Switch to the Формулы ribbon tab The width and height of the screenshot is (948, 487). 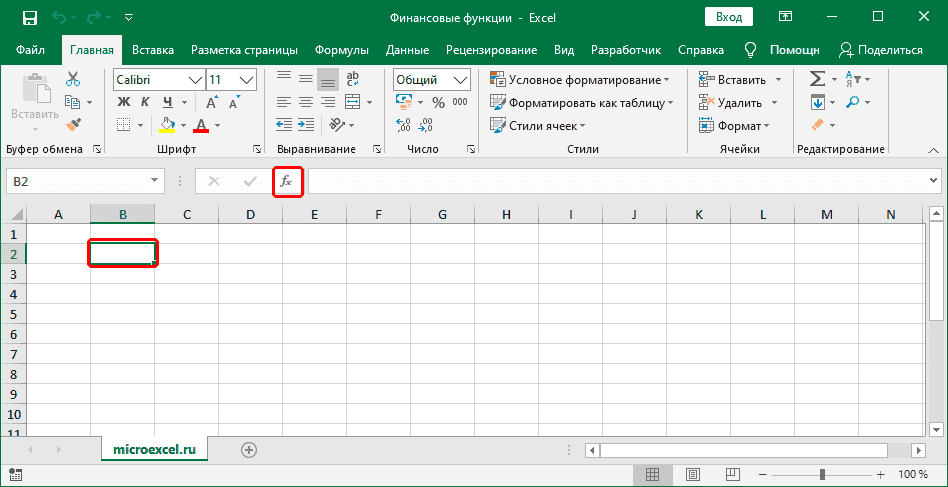coord(341,49)
